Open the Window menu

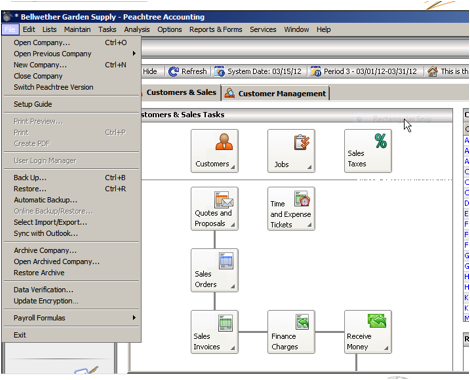click(296, 29)
